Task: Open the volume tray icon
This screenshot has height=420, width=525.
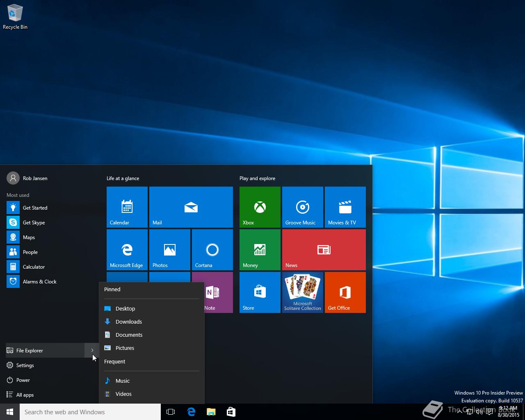Action: [x=479, y=412]
